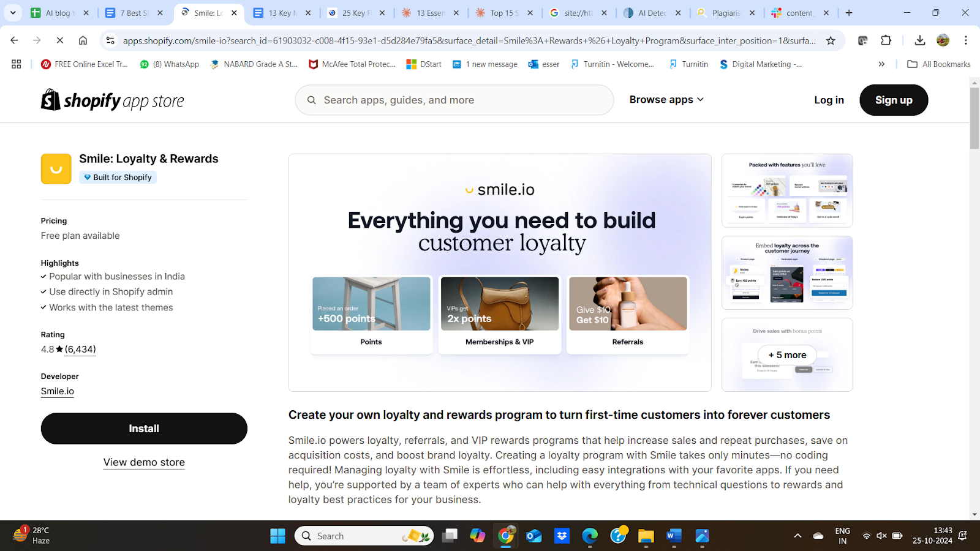
Task: Open the browser home page icon
Action: (83, 40)
